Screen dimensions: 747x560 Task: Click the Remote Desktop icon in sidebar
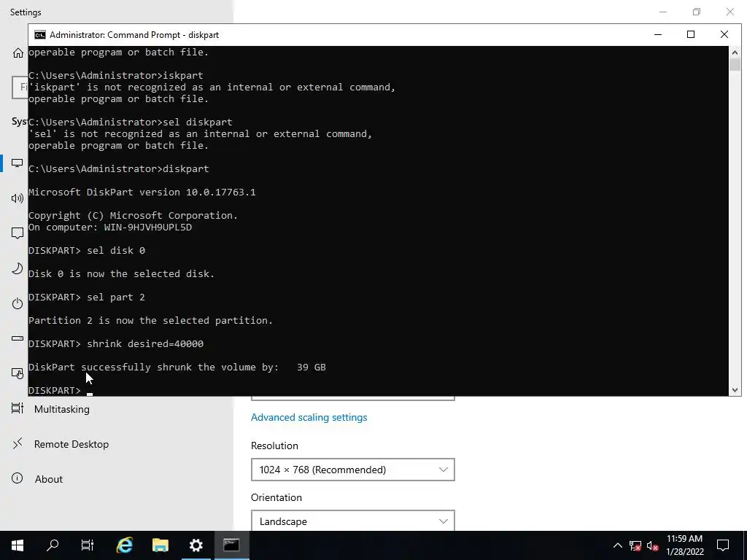point(18,444)
